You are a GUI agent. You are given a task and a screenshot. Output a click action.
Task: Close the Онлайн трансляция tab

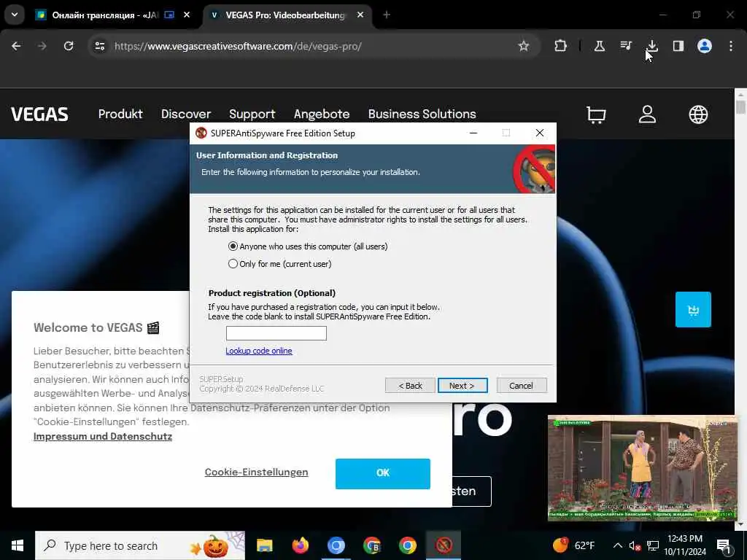[187, 15]
